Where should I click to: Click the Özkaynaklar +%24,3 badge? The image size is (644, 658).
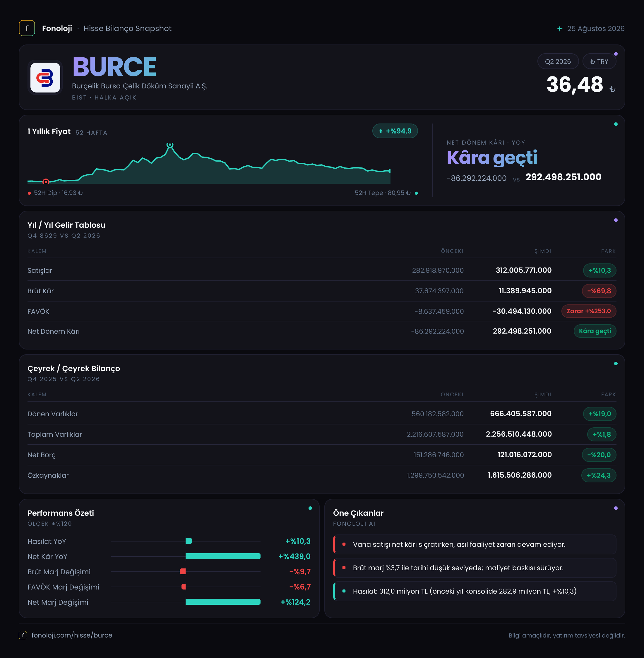coord(598,475)
